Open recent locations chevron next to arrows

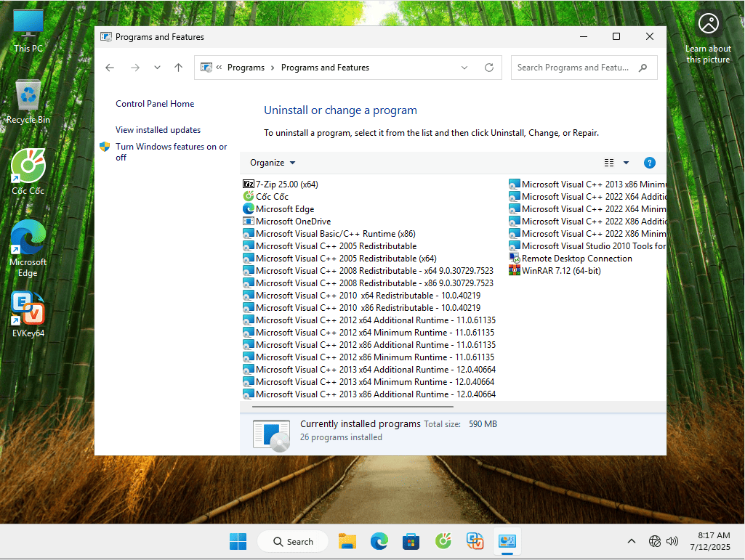[157, 68]
